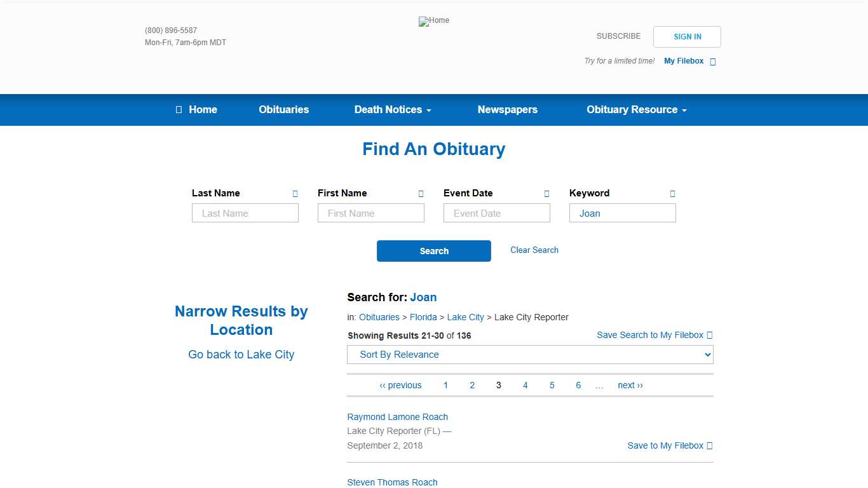Open the Newspapers section

tap(507, 109)
